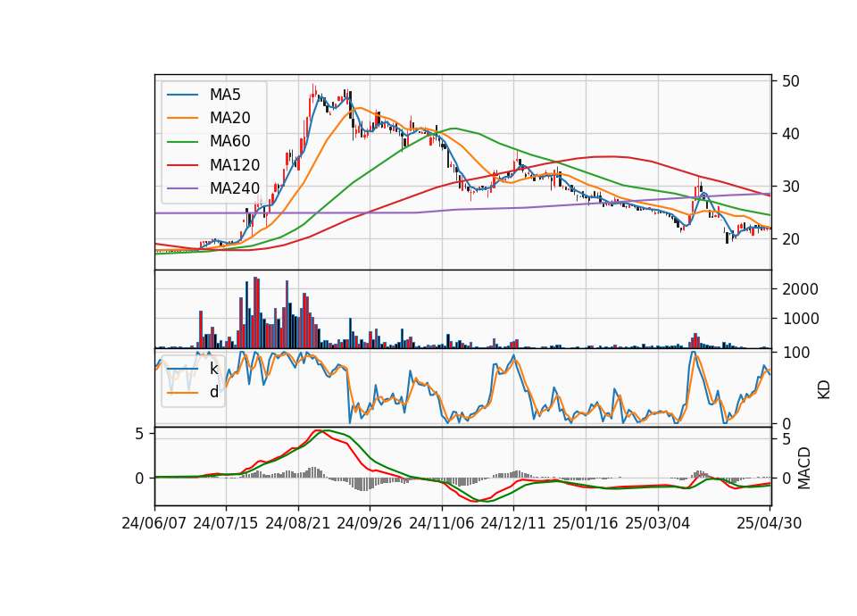Viewport: 857px width, 616px height.
Task: Click the 25/01/16 date tick label
Action: coord(586,524)
